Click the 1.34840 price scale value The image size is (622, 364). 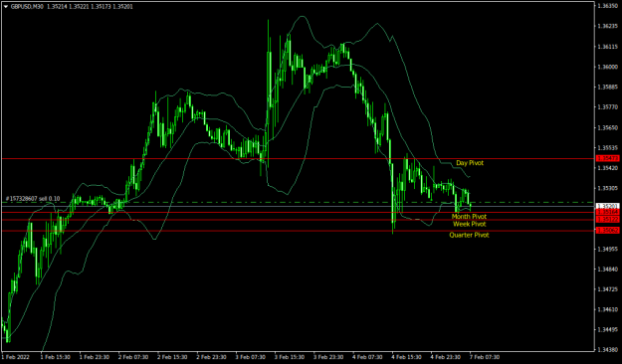pyautogui.click(x=608, y=270)
